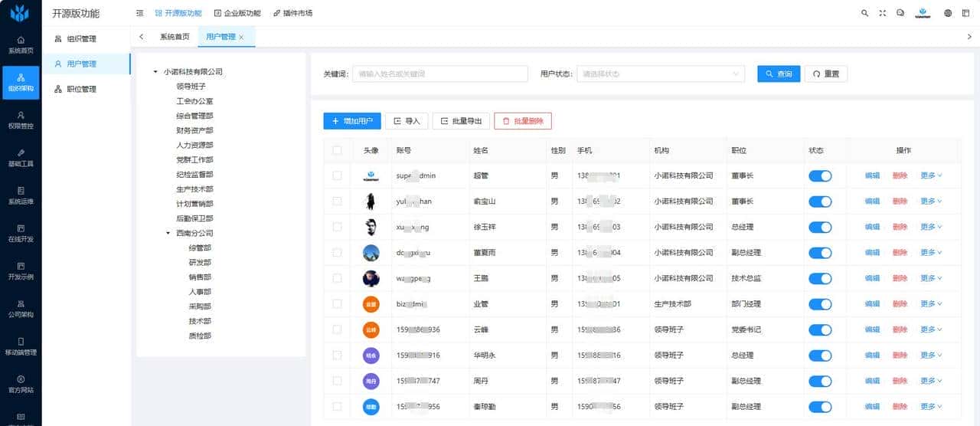Click the avatar of 徐玉祥
Image resolution: width=980 pixels, height=426 pixels.
click(371, 227)
